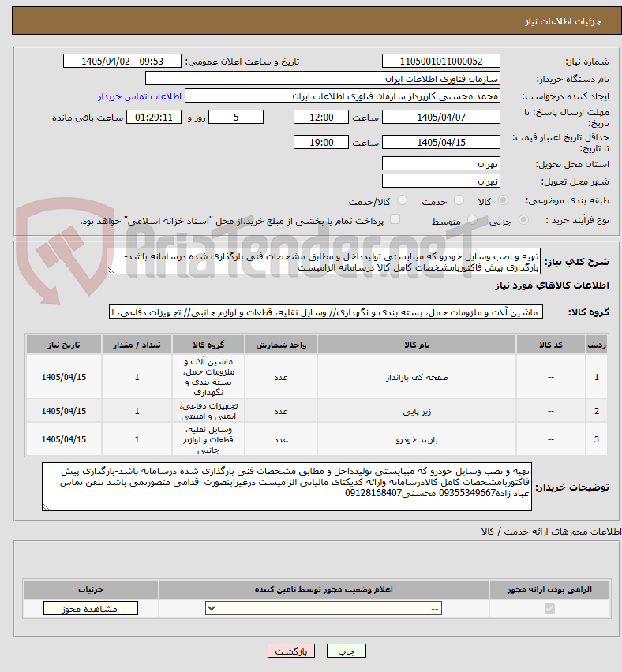This screenshot has width=622, height=672.
Task: Select the خدمت radio option
Action: coord(459,200)
